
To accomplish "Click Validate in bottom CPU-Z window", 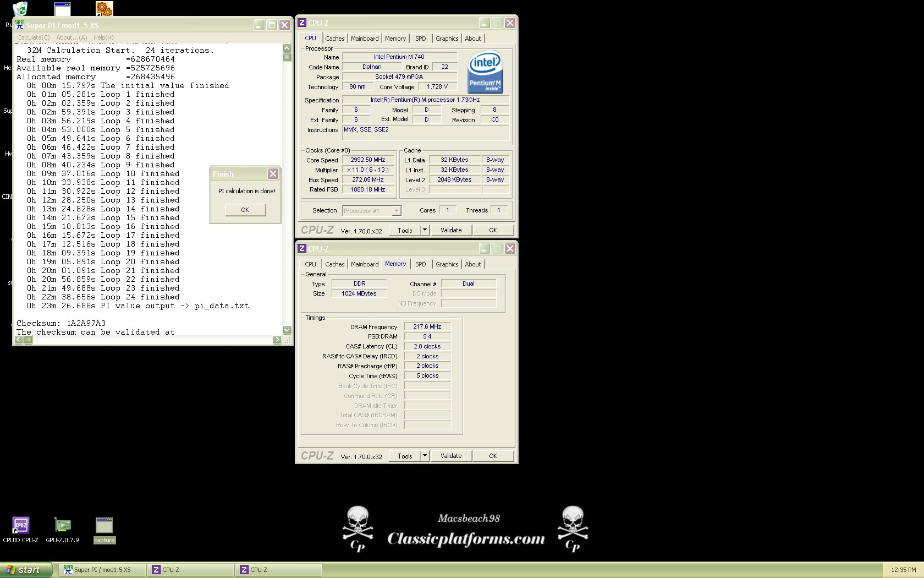I will 451,456.
